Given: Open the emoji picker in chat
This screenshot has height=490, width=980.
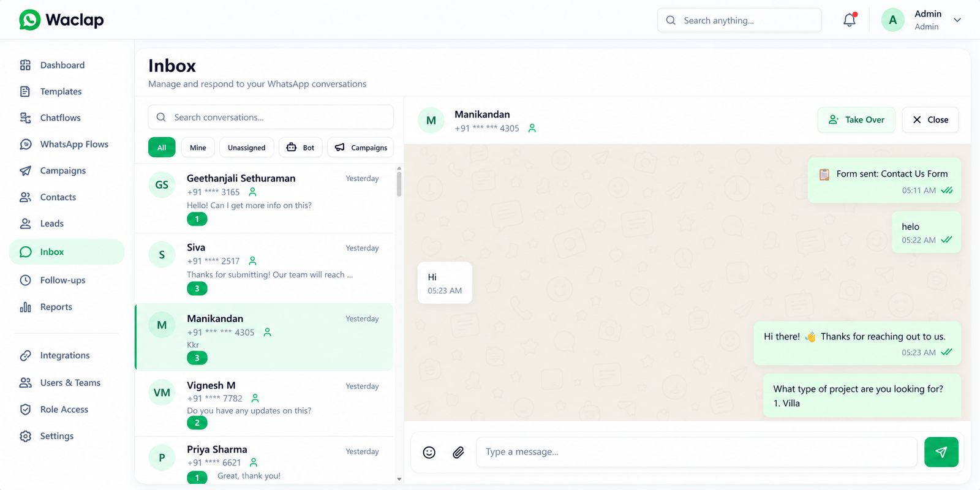Looking at the screenshot, I should (429, 452).
